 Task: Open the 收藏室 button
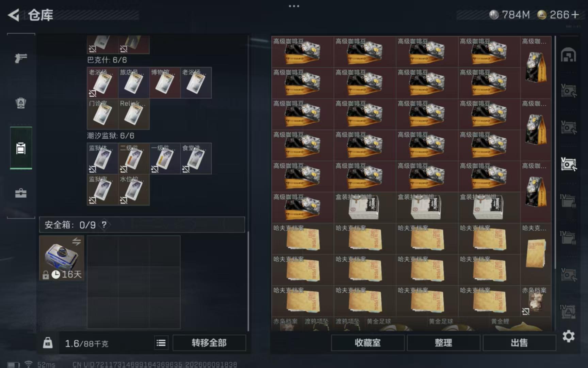pyautogui.click(x=367, y=343)
